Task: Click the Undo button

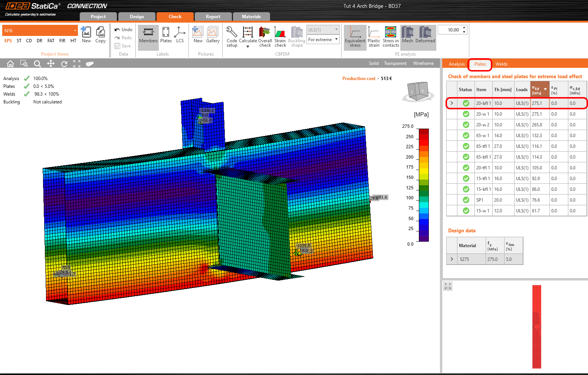Action: click(x=124, y=30)
